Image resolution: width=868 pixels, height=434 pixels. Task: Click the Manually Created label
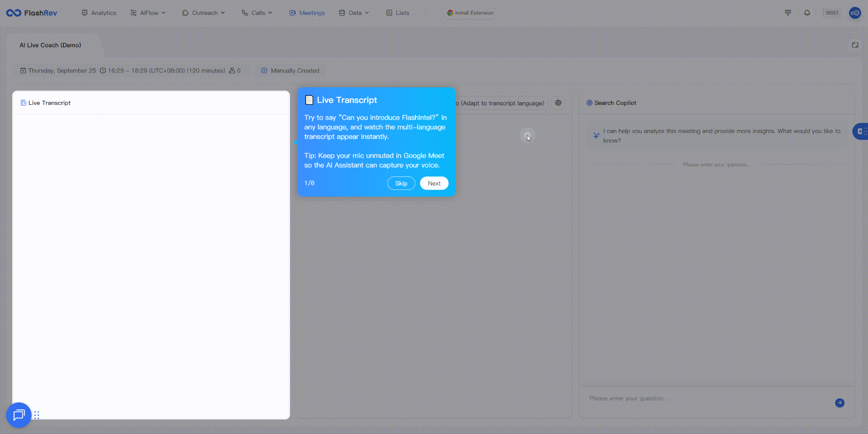(x=295, y=71)
